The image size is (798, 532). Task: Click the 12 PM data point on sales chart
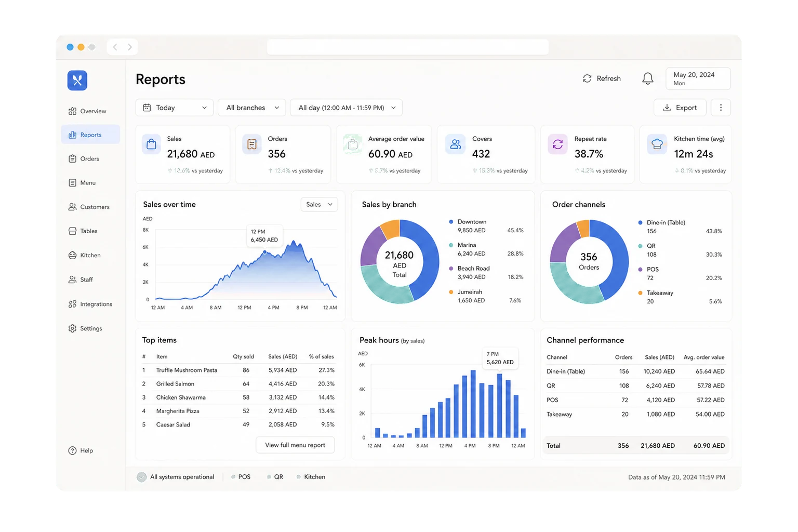coord(265,252)
